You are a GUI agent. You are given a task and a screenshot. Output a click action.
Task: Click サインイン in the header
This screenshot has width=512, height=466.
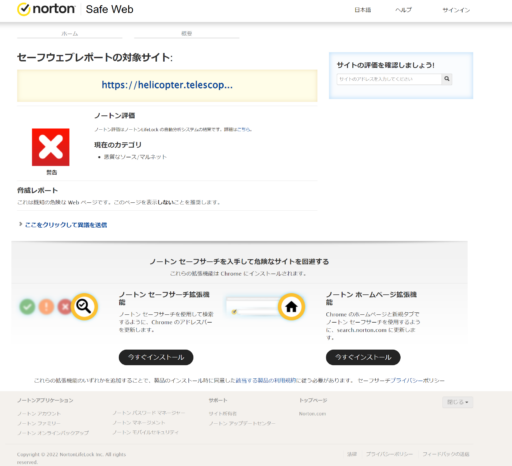pyautogui.click(x=456, y=10)
